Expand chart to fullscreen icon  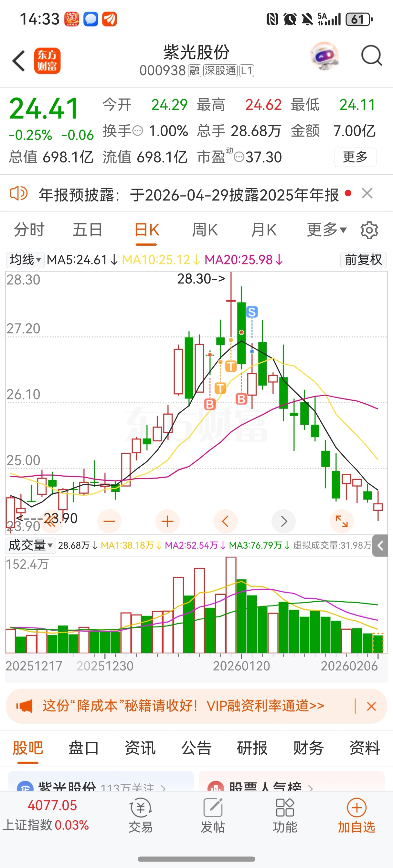click(x=342, y=521)
